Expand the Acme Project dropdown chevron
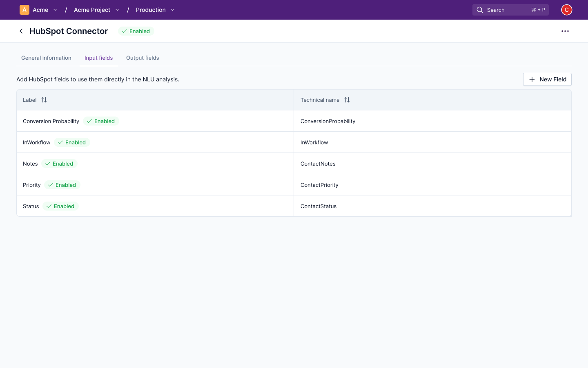Screen dimensions: 588x368 click(117, 10)
